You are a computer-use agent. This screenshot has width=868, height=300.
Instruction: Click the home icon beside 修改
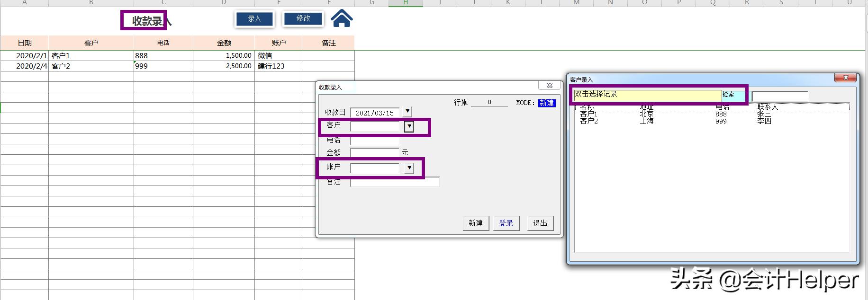342,19
